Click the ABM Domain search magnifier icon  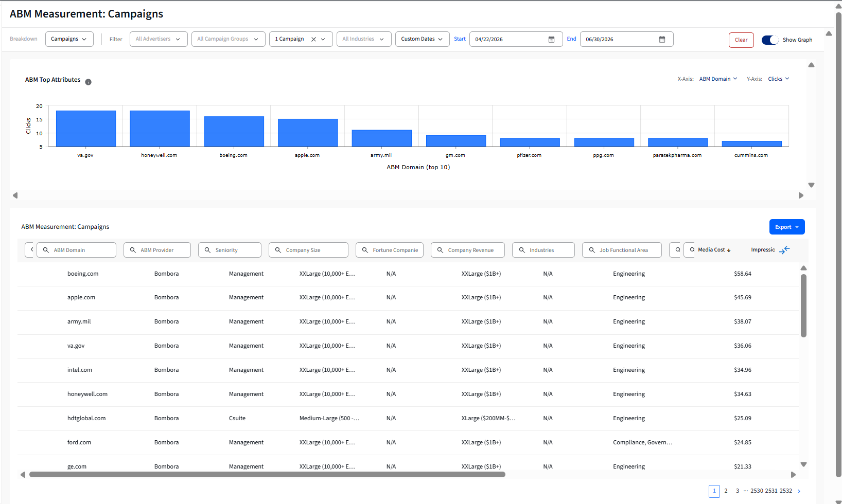(x=46, y=250)
